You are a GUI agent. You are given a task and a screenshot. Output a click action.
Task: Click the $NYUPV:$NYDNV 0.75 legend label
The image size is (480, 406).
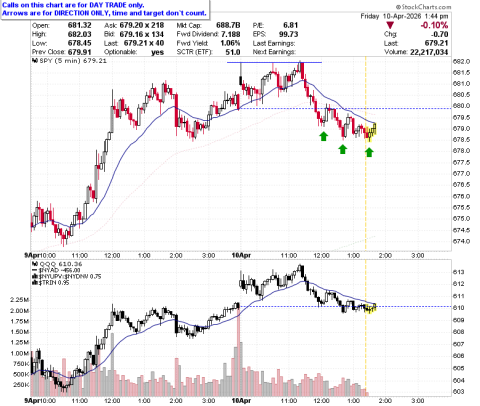pos(70,277)
